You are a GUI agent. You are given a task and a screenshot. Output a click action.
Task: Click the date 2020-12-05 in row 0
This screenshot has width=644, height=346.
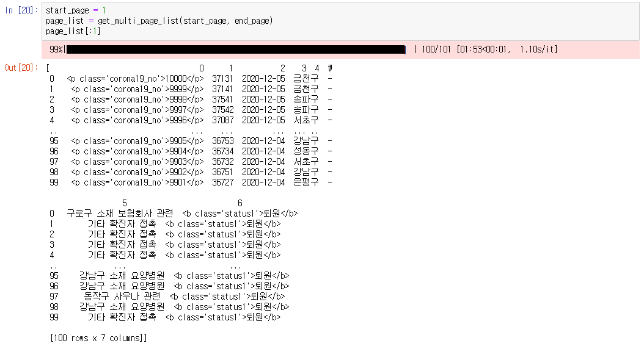263,79
